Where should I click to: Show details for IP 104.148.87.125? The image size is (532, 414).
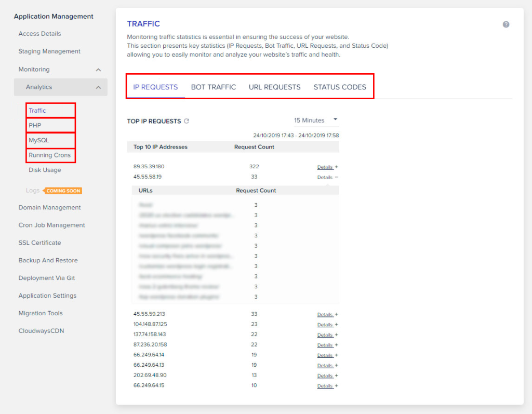pyautogui.click(x=327, y=325)
